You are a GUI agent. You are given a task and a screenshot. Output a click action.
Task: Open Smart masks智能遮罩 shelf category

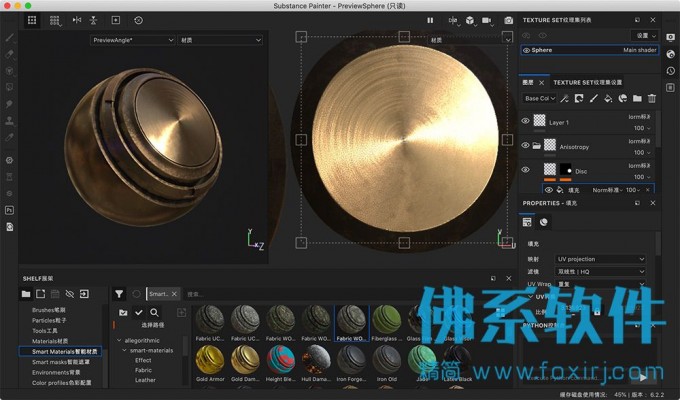[x=61, y=362]
